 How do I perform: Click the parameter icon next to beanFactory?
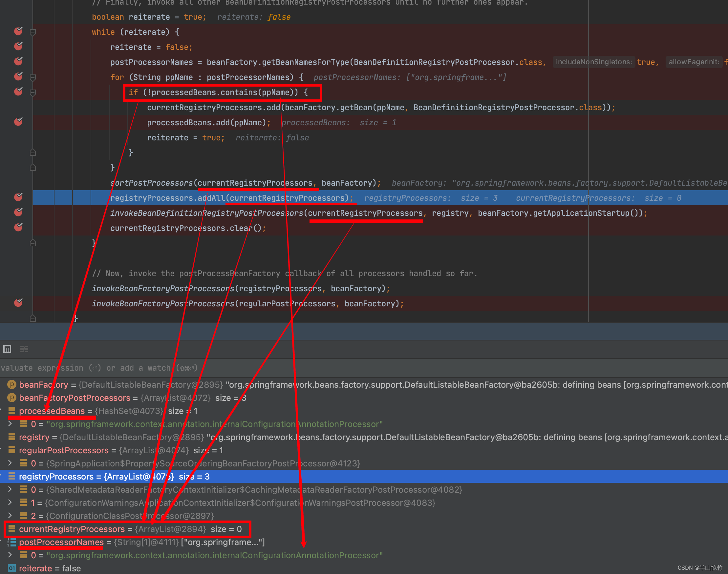point(12,384)
